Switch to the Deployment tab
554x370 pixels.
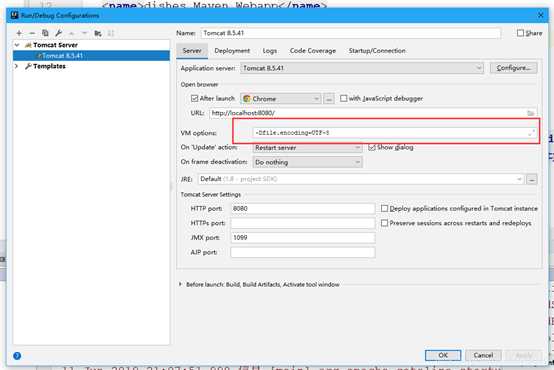(232, 51)
